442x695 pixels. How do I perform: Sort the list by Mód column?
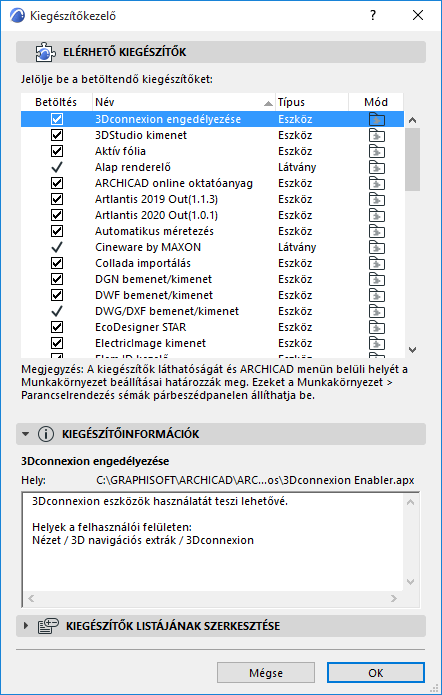[376, 102]
